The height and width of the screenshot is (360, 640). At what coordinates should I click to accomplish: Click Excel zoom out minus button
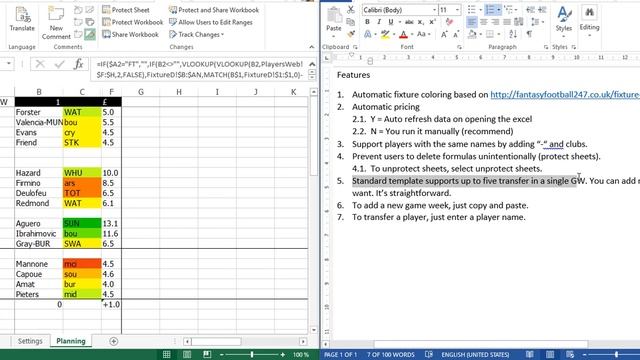(x=222, y=355)
